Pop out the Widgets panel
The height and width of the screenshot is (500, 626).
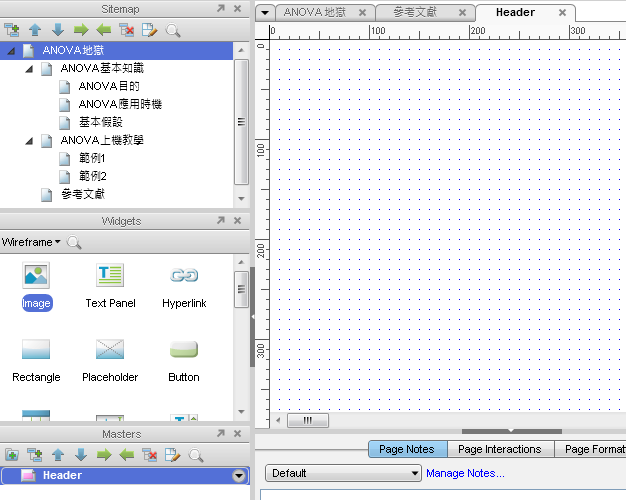(x=221, y=220)
